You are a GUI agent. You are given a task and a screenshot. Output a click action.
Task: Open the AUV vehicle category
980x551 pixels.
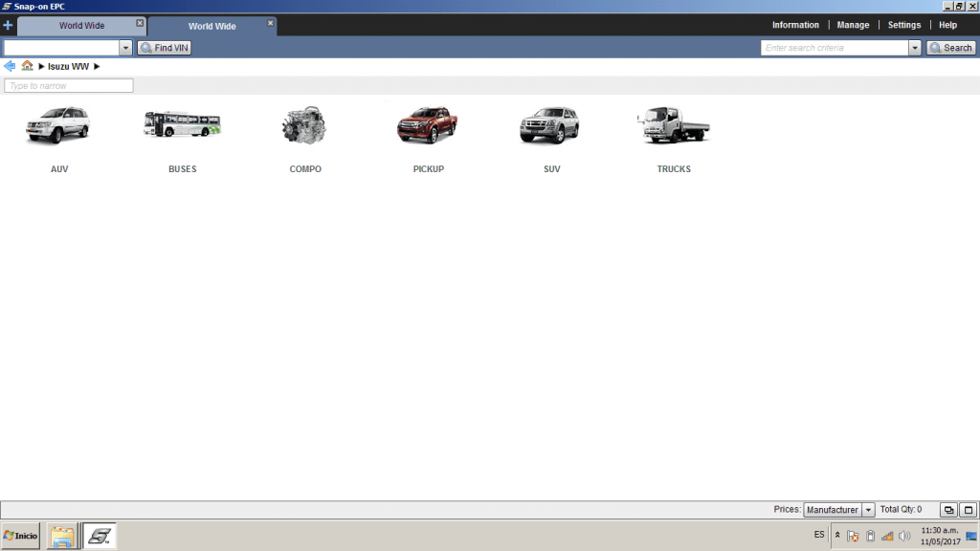(58, 126)
